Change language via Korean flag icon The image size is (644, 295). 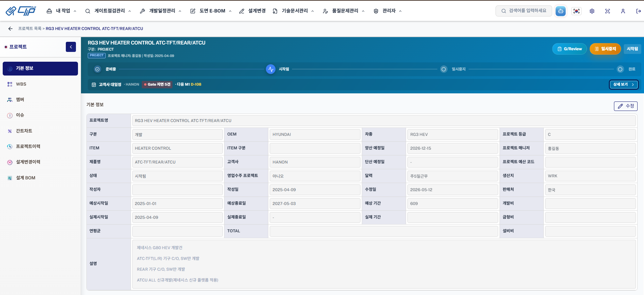[576, 11]
